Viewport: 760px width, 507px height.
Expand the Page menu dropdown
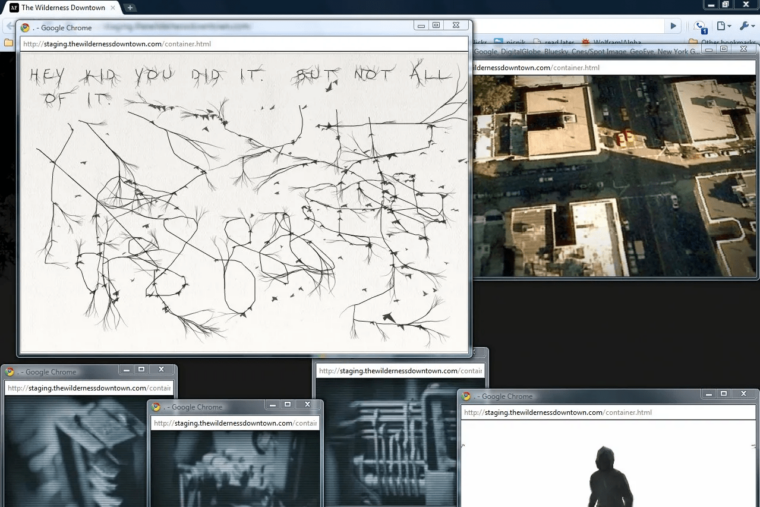pyautogui.click(x=724, y=26)
